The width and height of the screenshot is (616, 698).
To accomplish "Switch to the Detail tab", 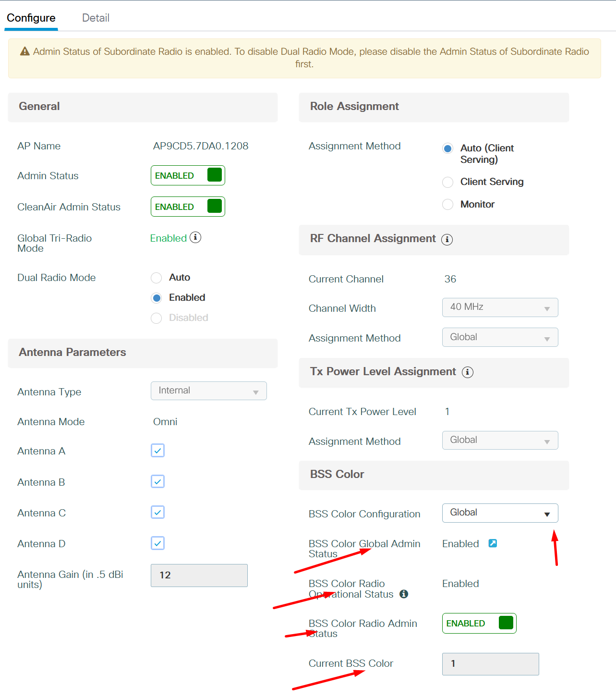I will tap(96, 17).
